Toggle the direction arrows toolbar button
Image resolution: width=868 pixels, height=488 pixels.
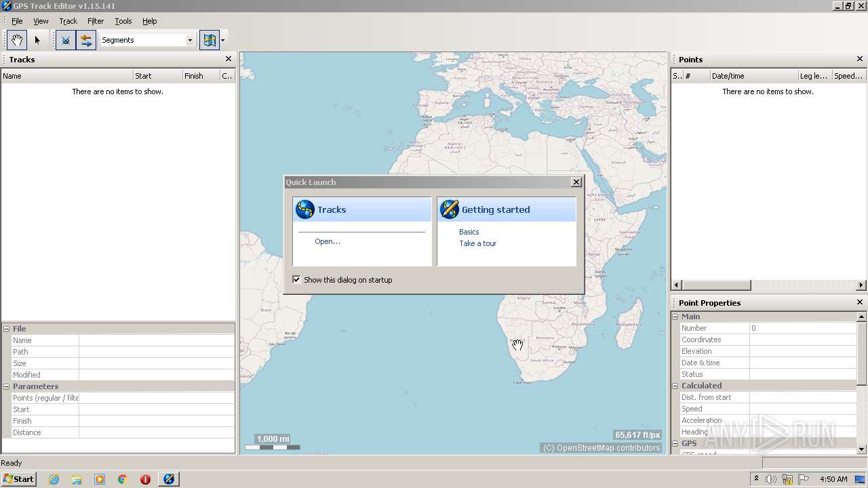tap(86, 40)
